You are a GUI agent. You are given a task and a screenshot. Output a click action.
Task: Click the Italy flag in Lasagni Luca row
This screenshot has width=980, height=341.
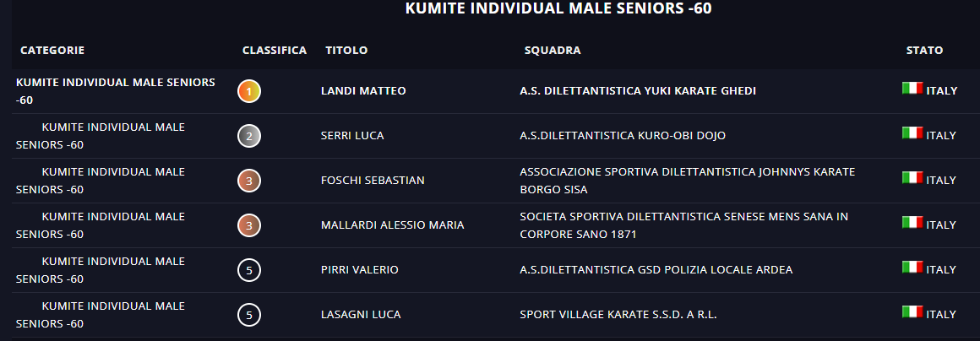point(912,312)
